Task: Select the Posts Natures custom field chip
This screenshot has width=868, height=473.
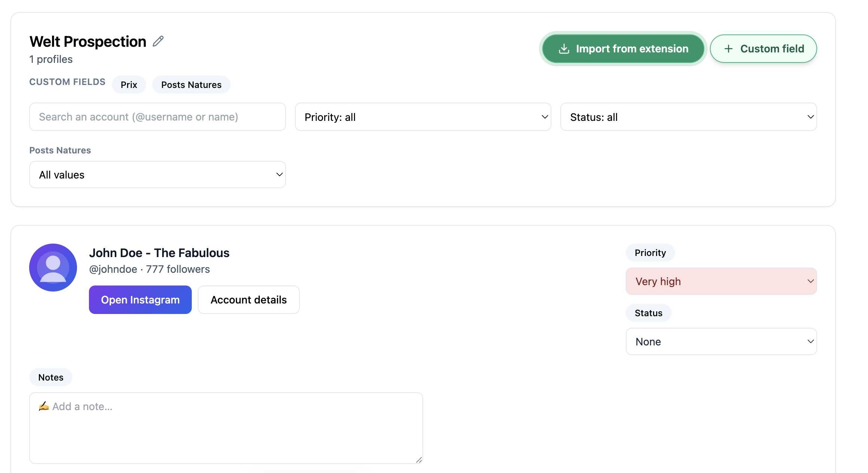Action: click(191, 85)
